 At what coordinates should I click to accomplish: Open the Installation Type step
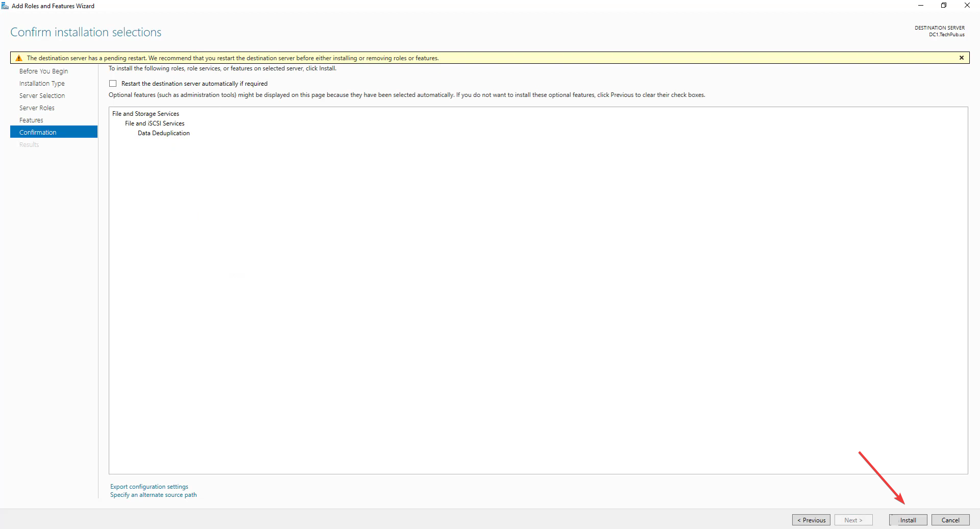pos(42,83)
